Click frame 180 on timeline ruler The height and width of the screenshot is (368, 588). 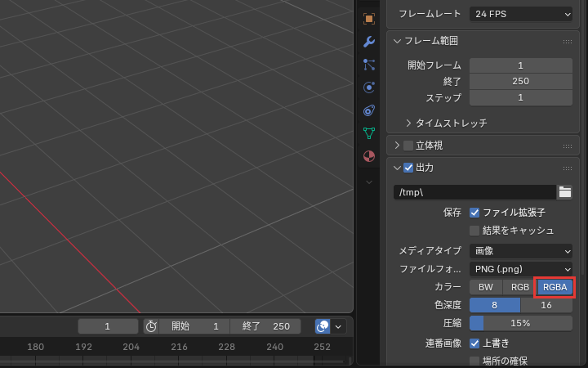tap(36, 347)
